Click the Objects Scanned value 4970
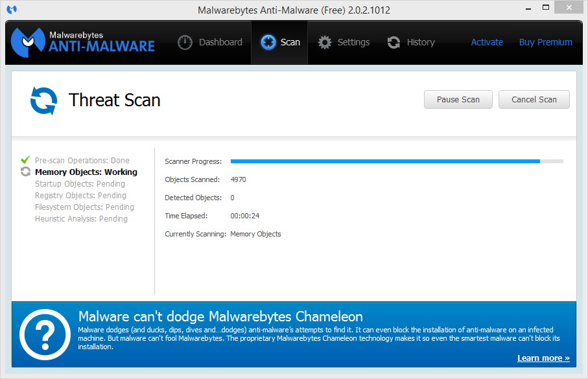Screen dimensions: 588x379 tap(238, 179)
